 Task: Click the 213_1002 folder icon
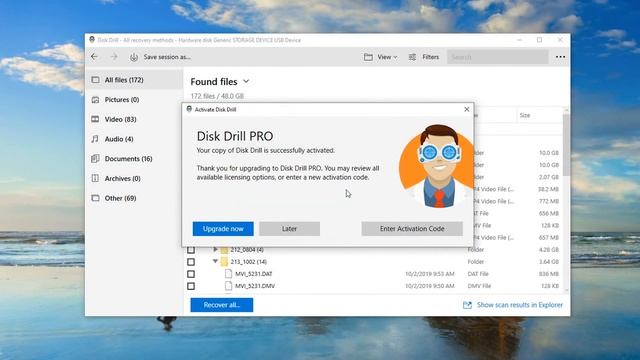pos(224,262)
